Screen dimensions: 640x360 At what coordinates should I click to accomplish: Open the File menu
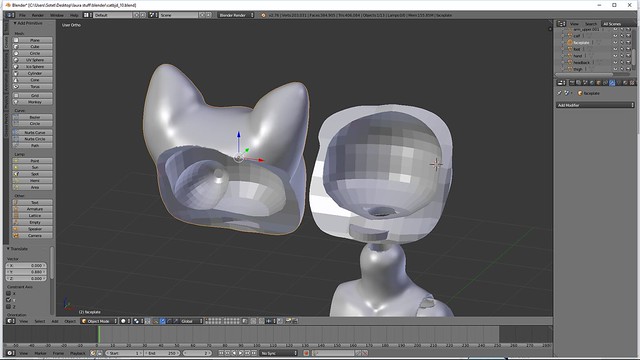(x=22, y=16)
